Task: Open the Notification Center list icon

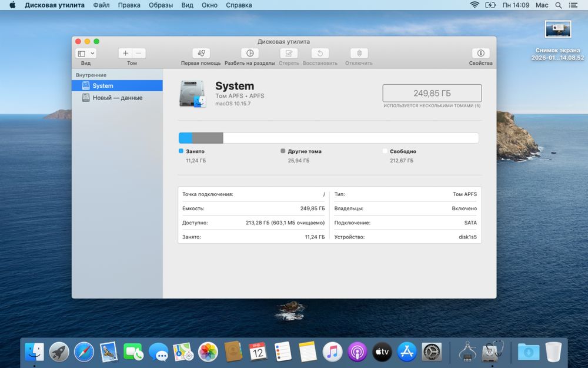Action: 573,5
